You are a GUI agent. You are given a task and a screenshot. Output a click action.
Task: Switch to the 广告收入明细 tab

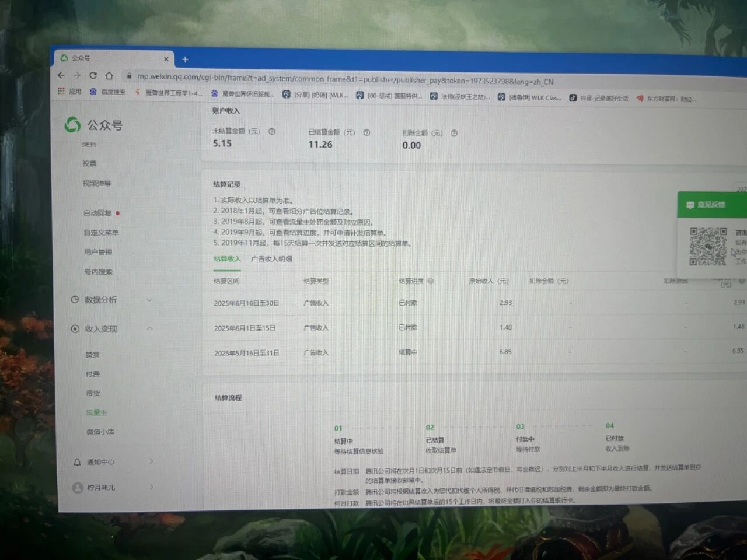tap(271, 259)
